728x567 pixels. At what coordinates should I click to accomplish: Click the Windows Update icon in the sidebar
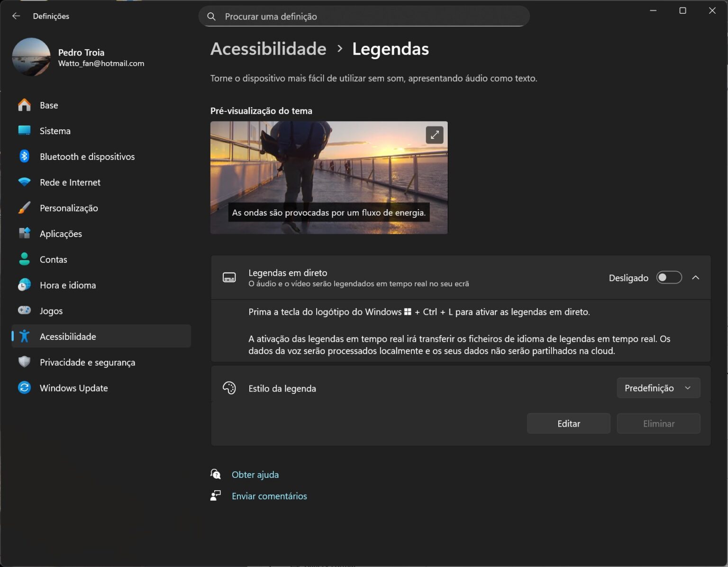(x=24, y=388)
